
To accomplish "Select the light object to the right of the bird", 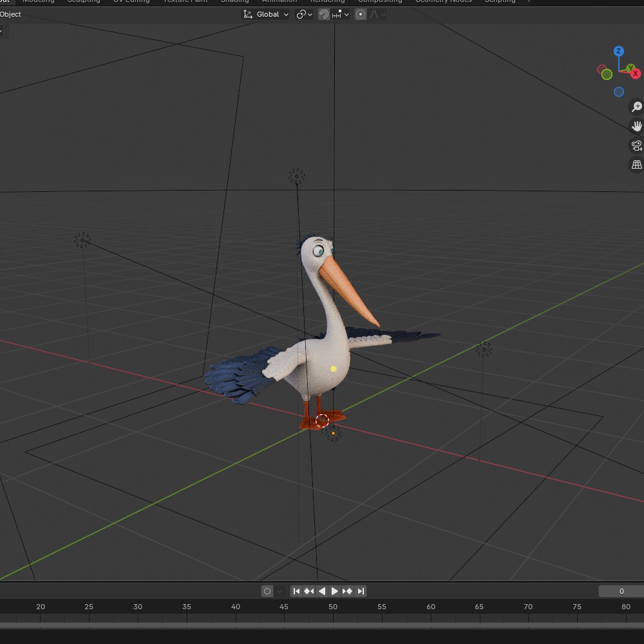I will 484,350.
